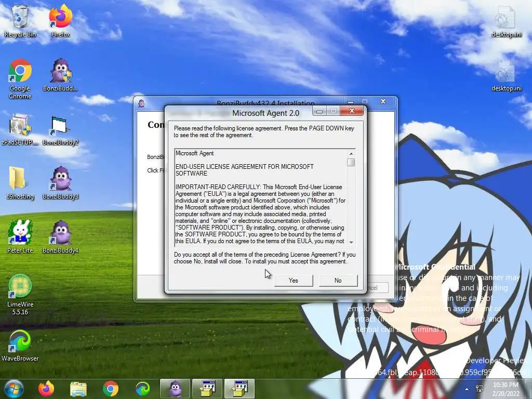The image size is (532, 399).
Task: Open the network icon in system tray
Action: click(x=480, y=389)
